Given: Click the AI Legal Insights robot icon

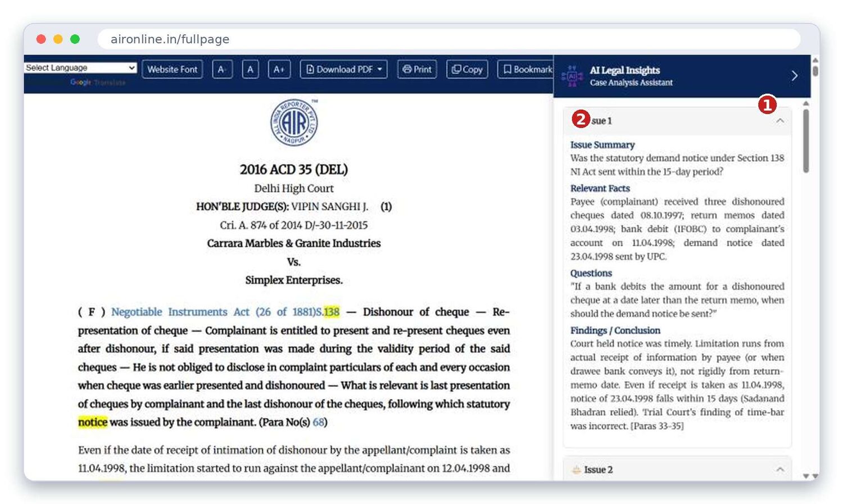Looking at the screenshot, I should click(x=572, y=76).
